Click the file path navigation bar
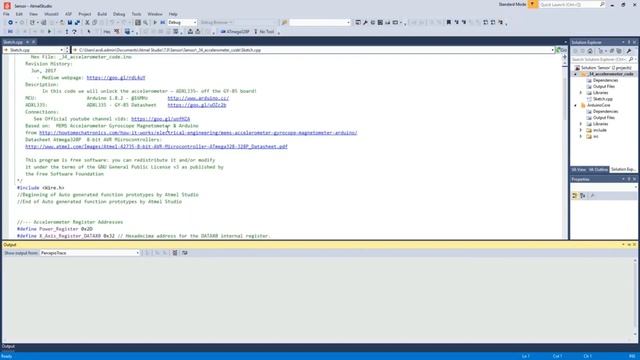 (313, 50)
